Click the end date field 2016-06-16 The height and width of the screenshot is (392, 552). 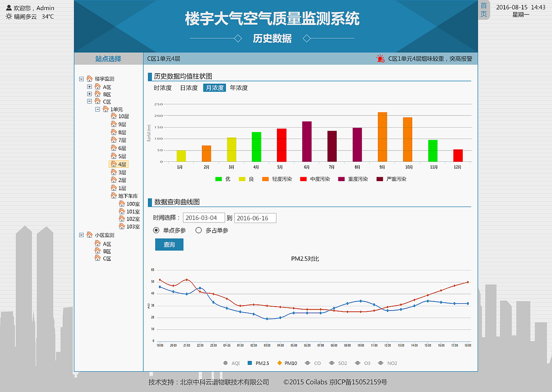click(x=255, y=218)
